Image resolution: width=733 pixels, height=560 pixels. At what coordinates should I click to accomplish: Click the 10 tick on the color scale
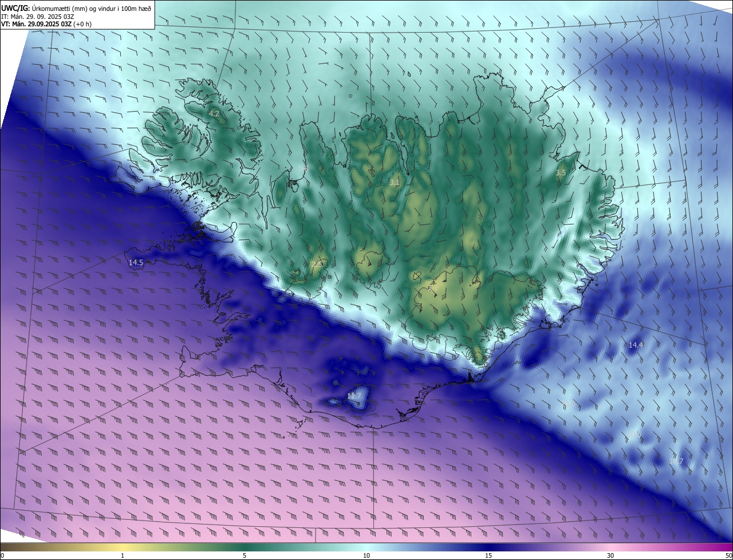[x=366, y=555]
